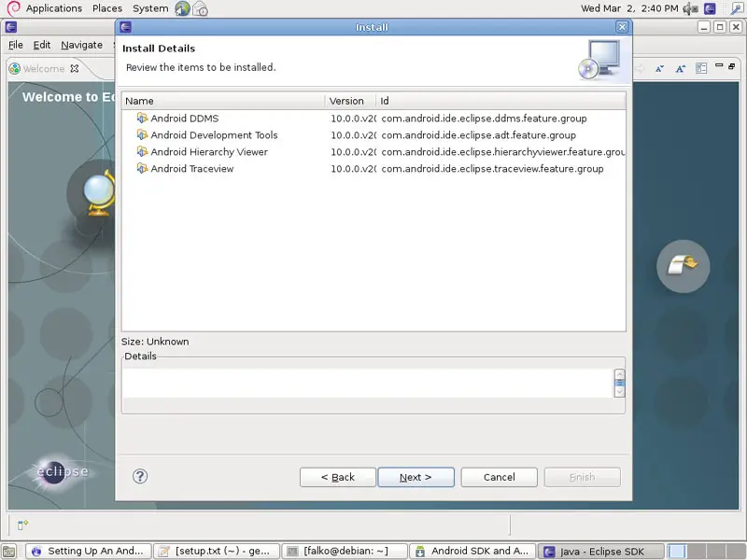Click the id com.android.ide.eclipse.ddms.feature.group
The width and height of the screenshot is (747, 560).
pyautogui.click(x=484, y=119)
